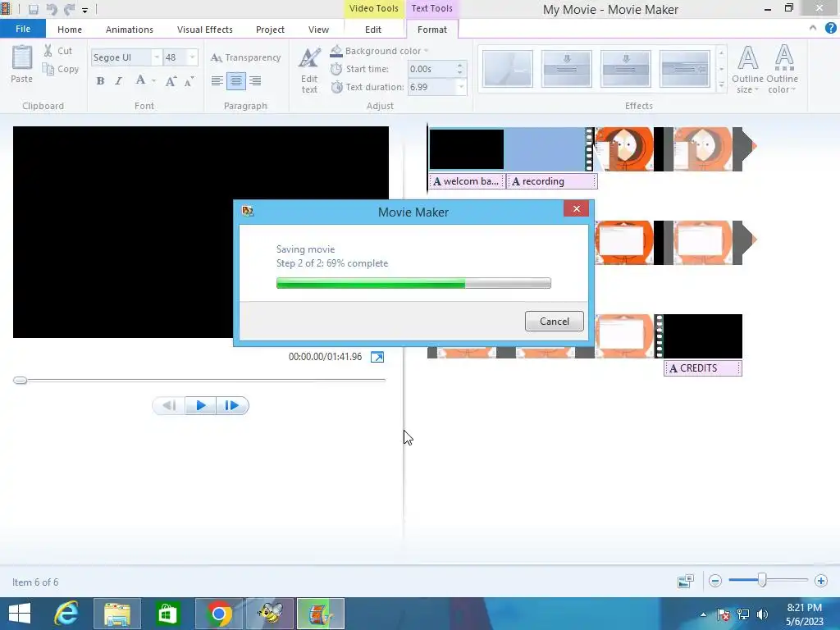
Task: Click the Paste icon
Action: (x=22, y=57)
